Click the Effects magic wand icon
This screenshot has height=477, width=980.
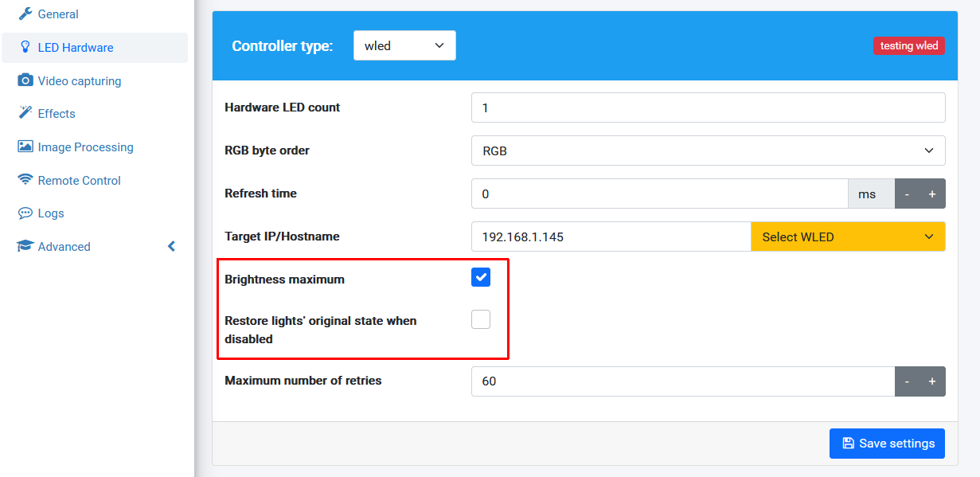25,113
